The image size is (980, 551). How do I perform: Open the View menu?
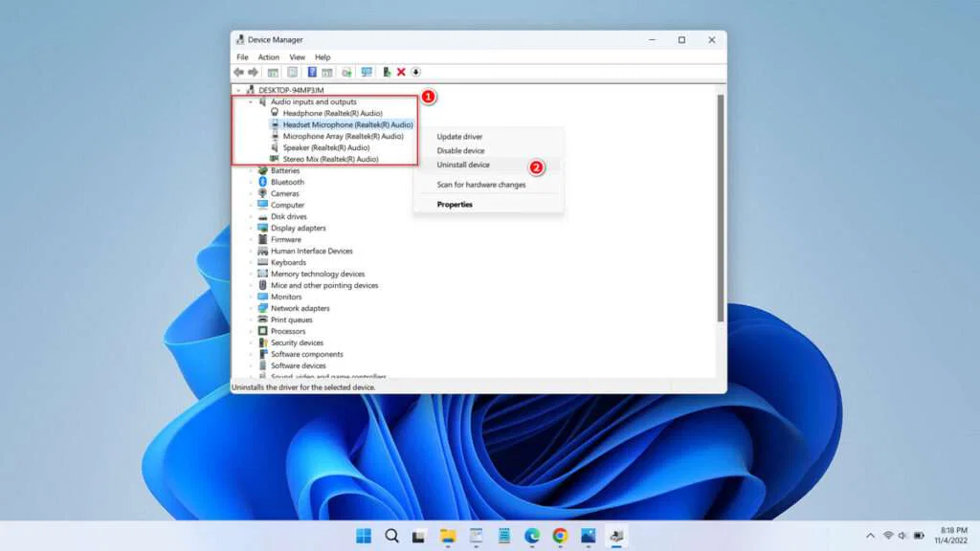tap(297, 56)
